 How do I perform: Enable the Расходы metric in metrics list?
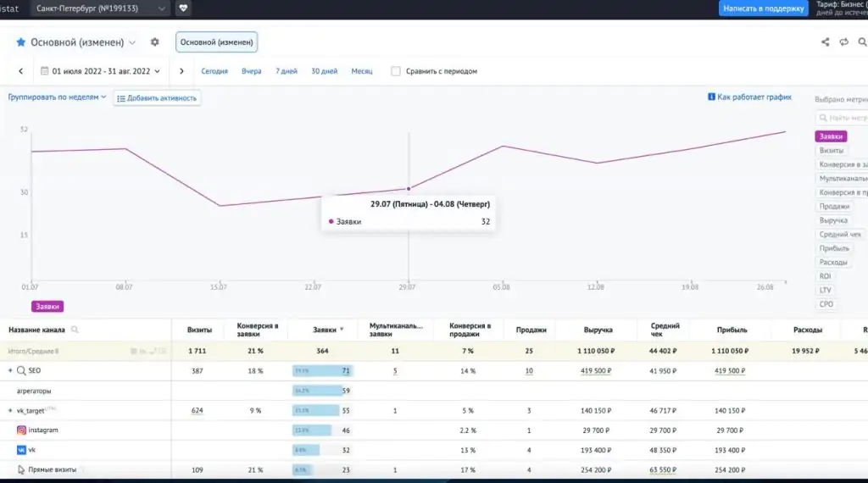[x=833, y=262]
